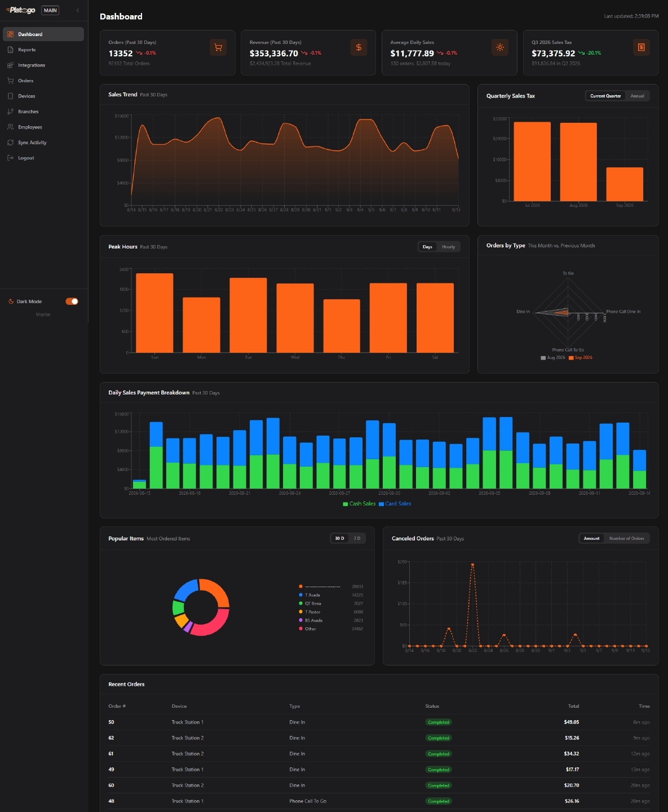
Task: Open the Employees page
Action: (43, 127)
